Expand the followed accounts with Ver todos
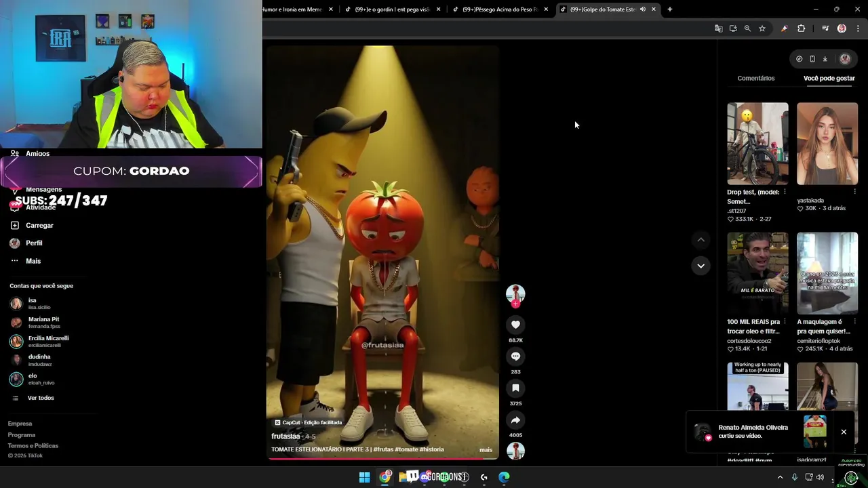This screenshot has height=488, width=868. tap(41, 398)
